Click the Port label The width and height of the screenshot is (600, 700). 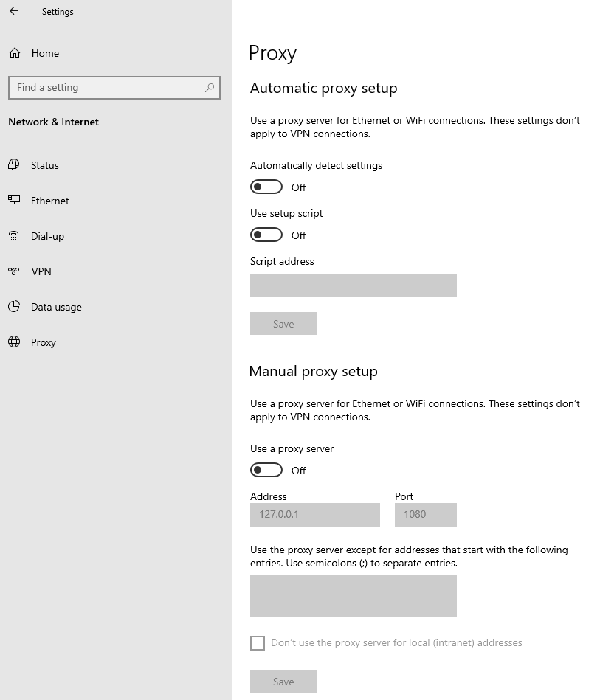point(404,496)
